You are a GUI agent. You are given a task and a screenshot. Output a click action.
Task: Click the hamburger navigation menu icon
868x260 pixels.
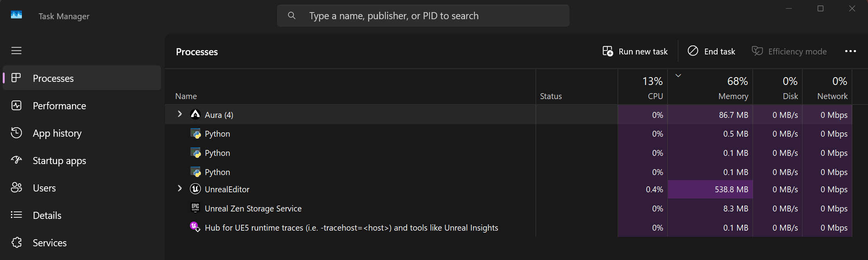point(16,51)
